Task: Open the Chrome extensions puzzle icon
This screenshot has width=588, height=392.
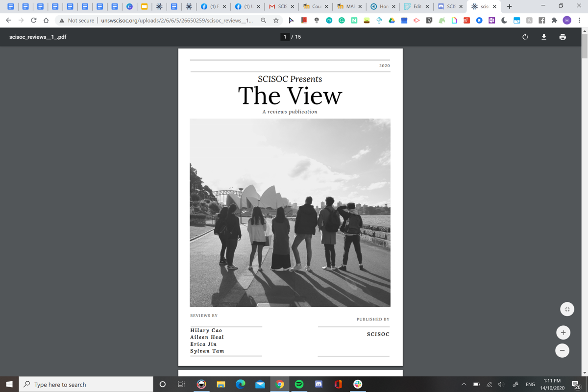Action: pos(554,21)
